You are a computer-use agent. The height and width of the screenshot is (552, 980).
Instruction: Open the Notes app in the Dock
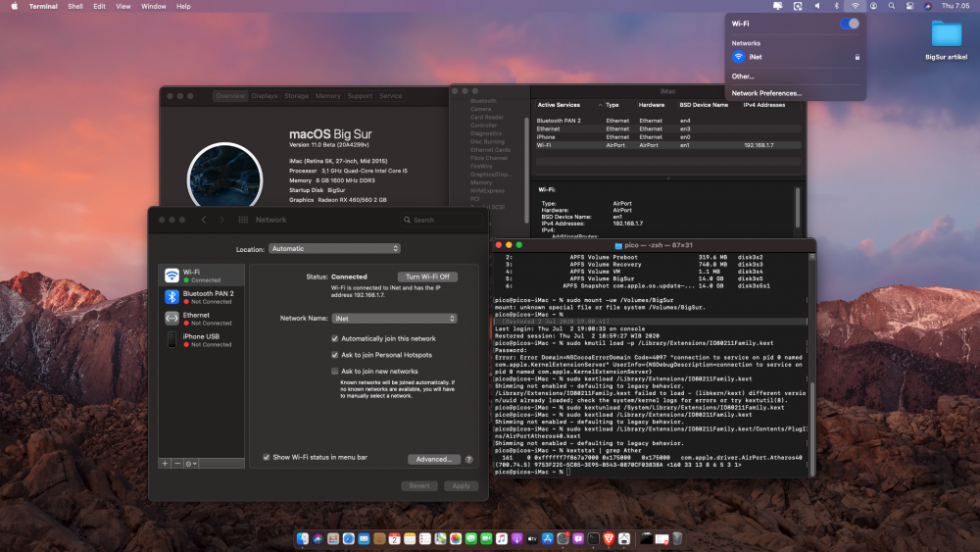click(x=410, y=538)
